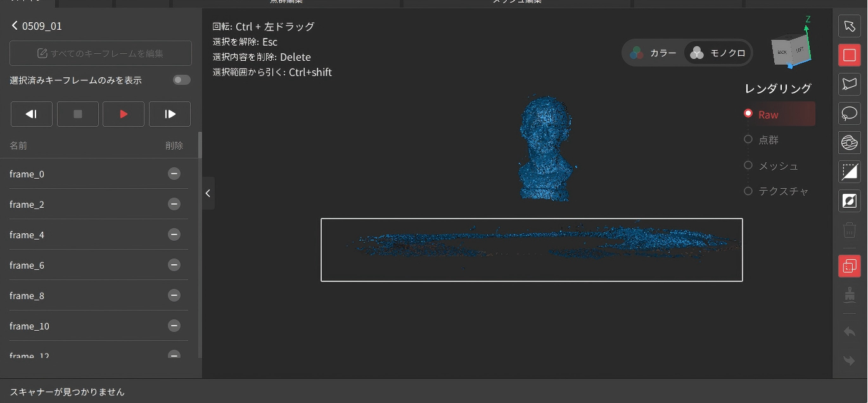Activate the rectangle selection tool
Screen dimensions: 868x403
849,55
